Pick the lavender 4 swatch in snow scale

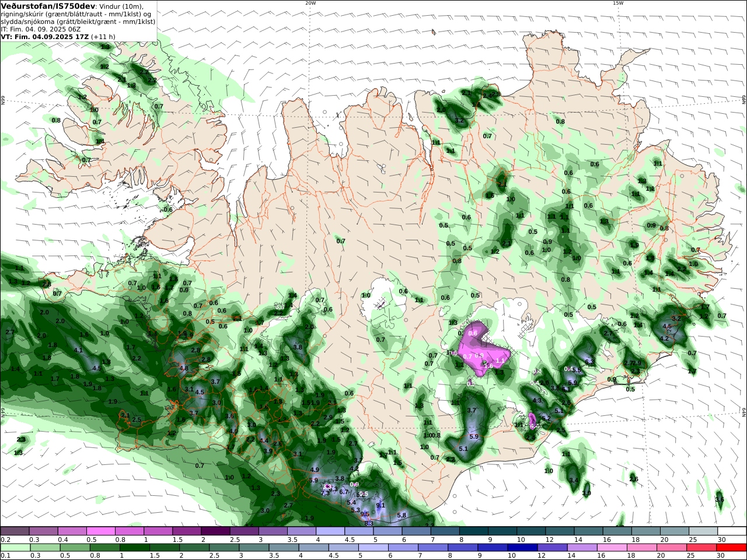click(330, 531)
